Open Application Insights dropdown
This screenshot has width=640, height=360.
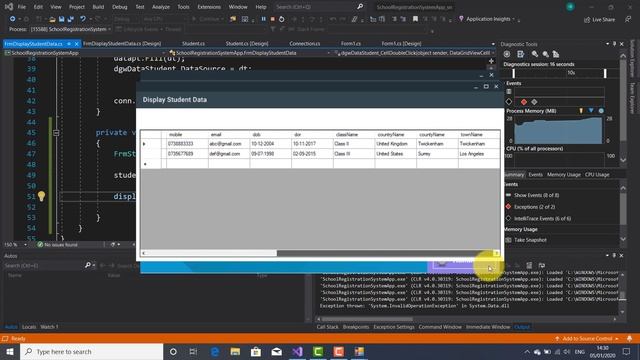click(x=487, y=19)
